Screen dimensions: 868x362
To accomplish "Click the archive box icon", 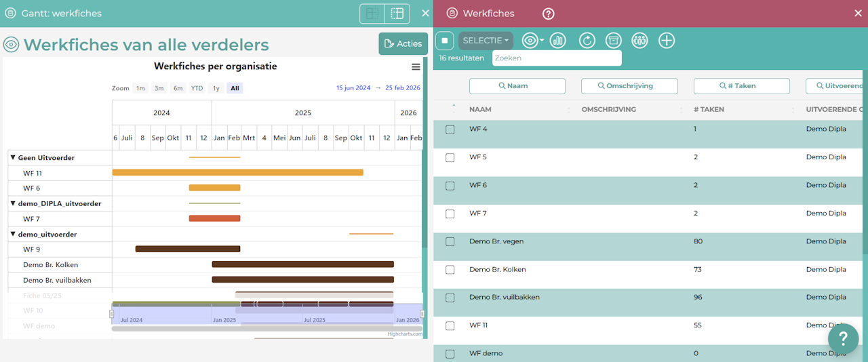I will tap(614, 41).
